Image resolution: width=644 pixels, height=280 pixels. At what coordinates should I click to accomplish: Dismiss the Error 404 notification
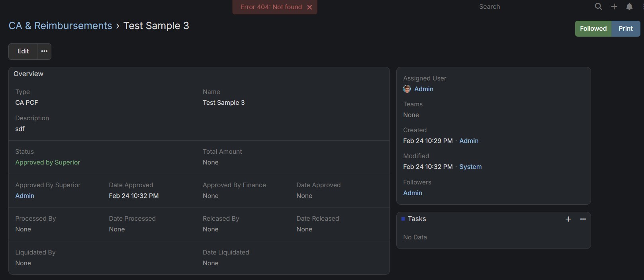click(x=309, y=7)
